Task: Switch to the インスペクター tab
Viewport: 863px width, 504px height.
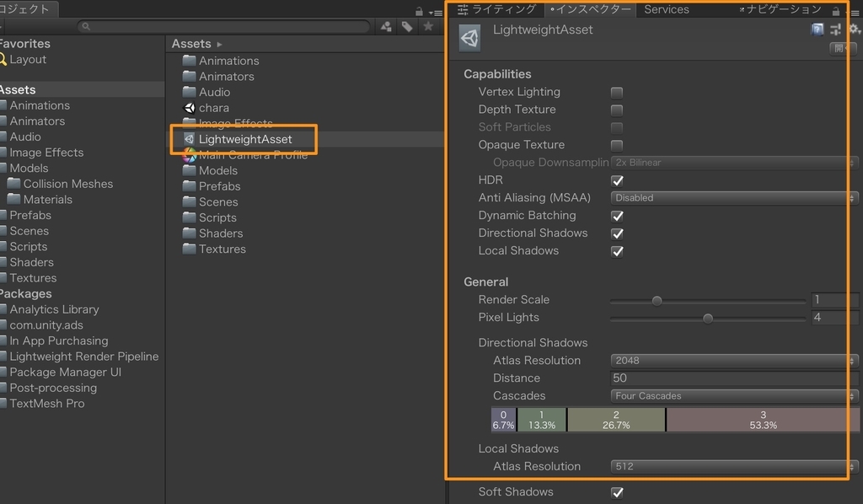Action: tap(590, 9)
